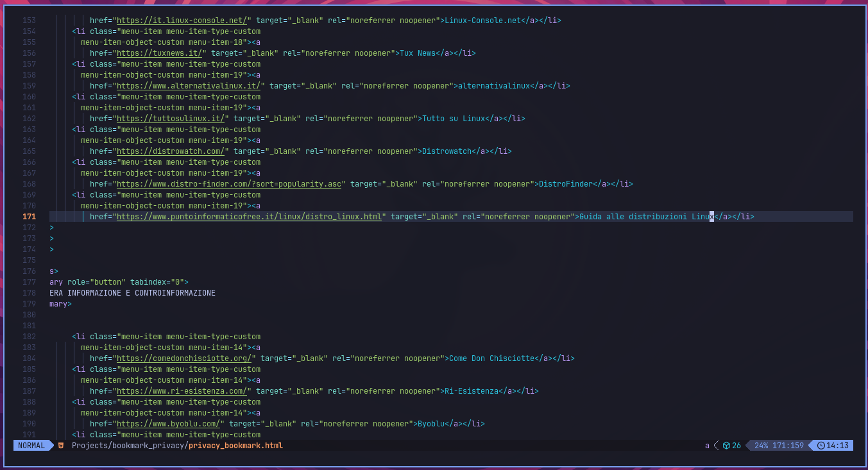
Task: Open the https://www.alternativalinux.it/ URL
Action: point(189,86)
